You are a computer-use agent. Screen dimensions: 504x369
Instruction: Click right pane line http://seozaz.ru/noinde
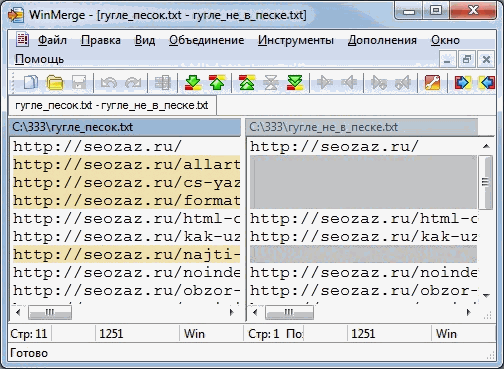coord(364,272)
